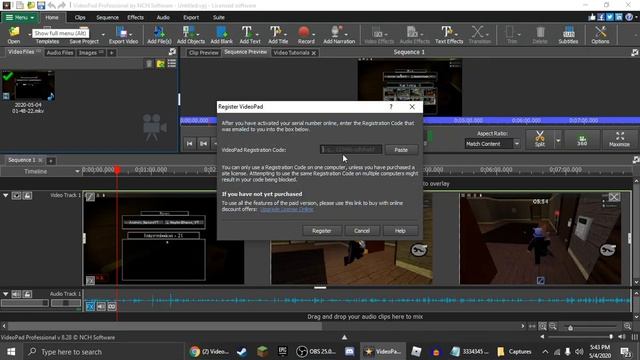The width and height of the screenshot is (640, 360).
Task: Toggle the volume mute speaker at bottom right
Action: click(x=621, y=337)
